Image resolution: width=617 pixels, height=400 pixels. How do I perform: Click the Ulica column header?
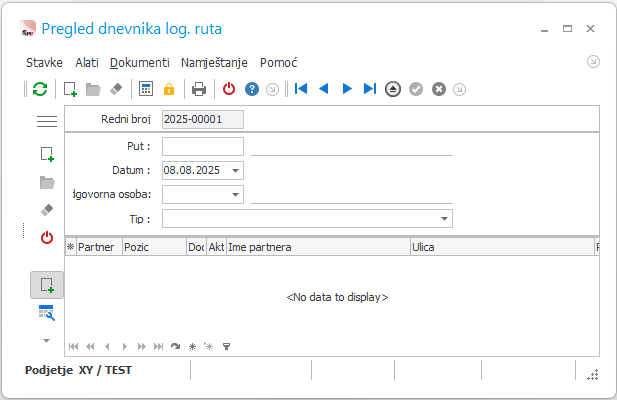click(x=502, y=247)
